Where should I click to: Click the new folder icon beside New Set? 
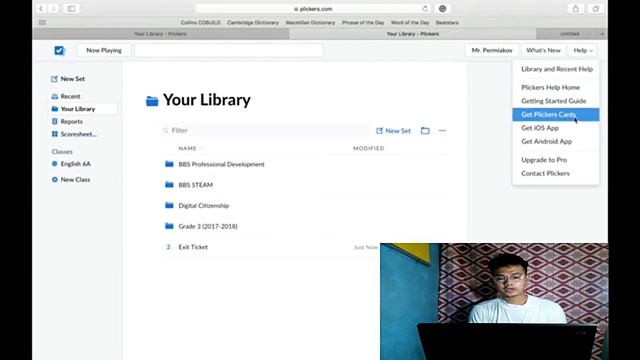click(x=425, y=131)
